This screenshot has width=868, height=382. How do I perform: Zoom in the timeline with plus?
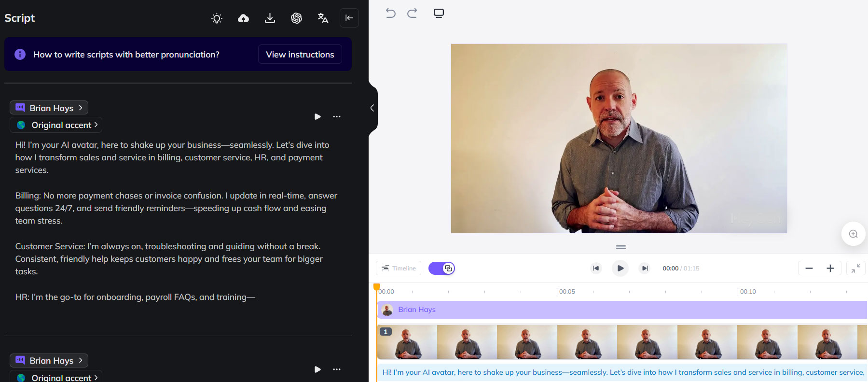830,268
